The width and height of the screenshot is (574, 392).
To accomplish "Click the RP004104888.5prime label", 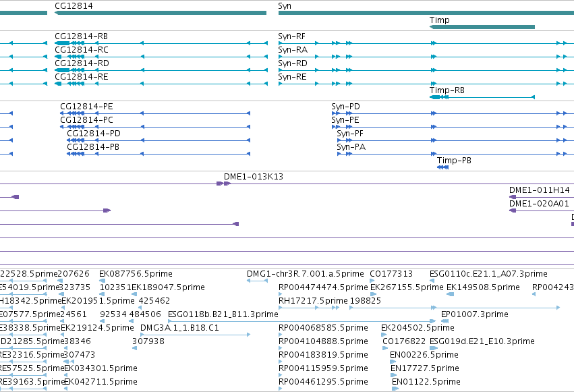I will [323, 341].
